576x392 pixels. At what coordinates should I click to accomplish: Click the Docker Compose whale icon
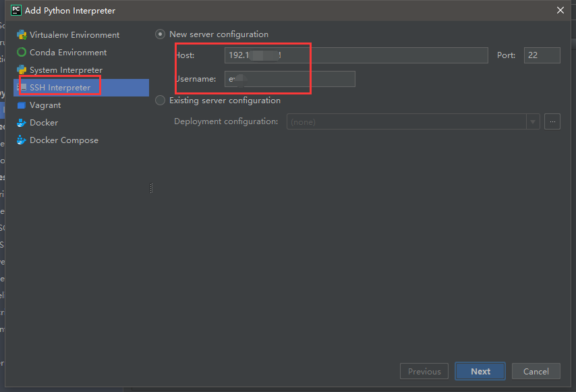(x=22, y=140)
